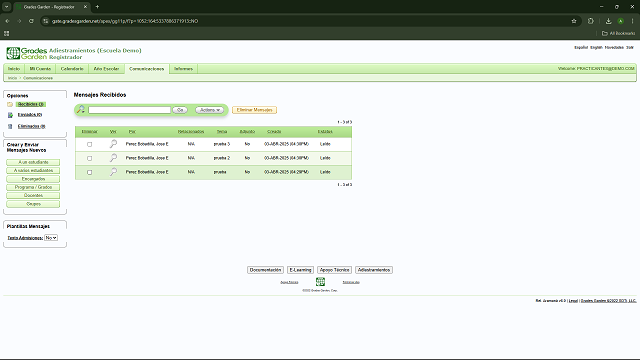Open the Año Escolar tab

point(106,69)
